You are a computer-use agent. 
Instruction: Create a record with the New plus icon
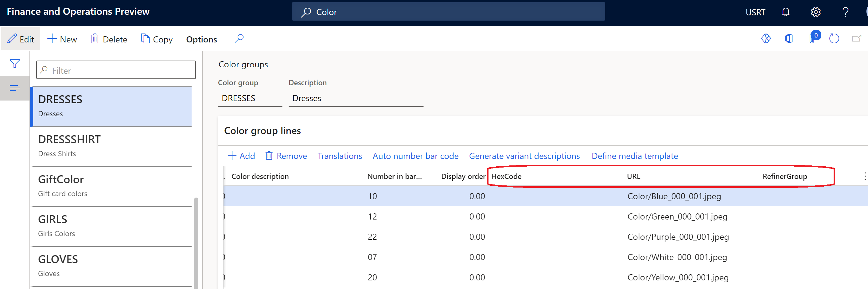click(52, 38)
